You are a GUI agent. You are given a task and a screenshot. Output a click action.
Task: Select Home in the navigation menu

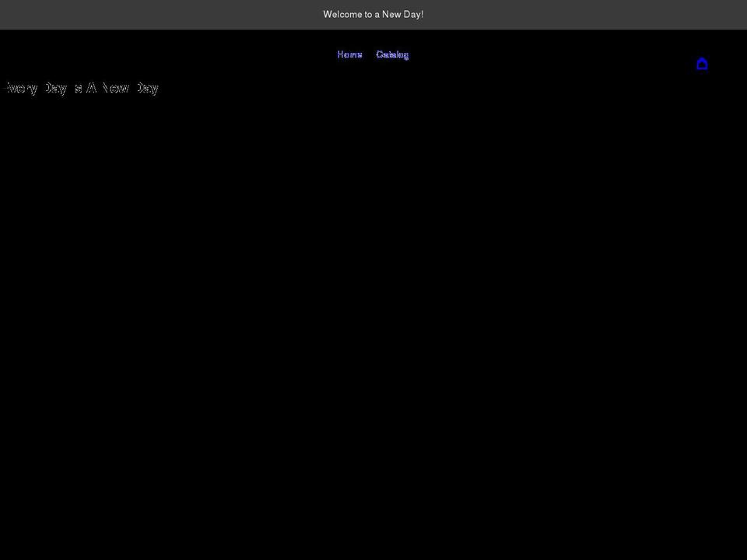tap(349, 54)
